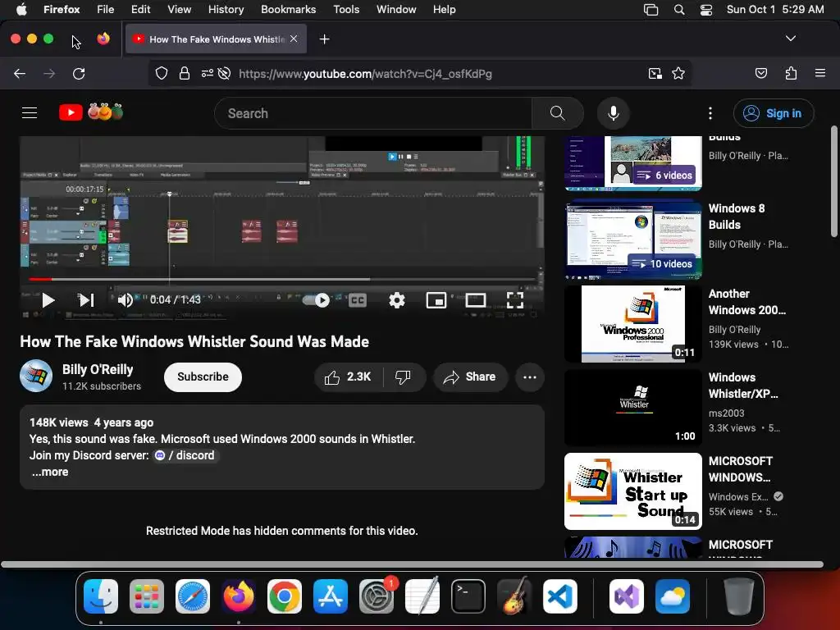Image resolution: width=840 pixels, height=630 pixels.
Task: Share the video
Action: (469, 377)
